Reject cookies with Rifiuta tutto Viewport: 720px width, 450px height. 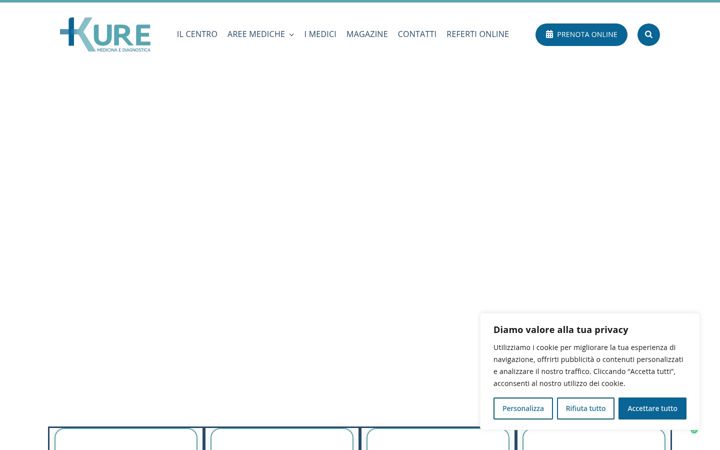point(585,408)
